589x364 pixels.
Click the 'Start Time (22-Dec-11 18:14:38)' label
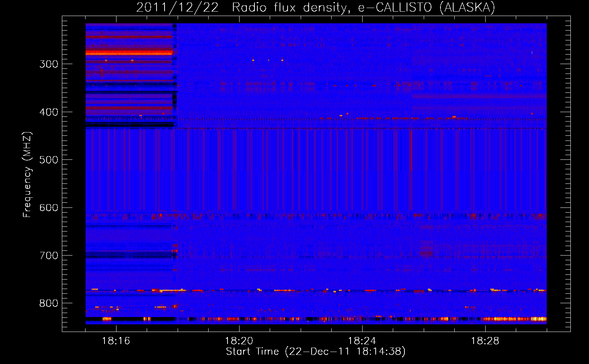(x=316, y=352)
